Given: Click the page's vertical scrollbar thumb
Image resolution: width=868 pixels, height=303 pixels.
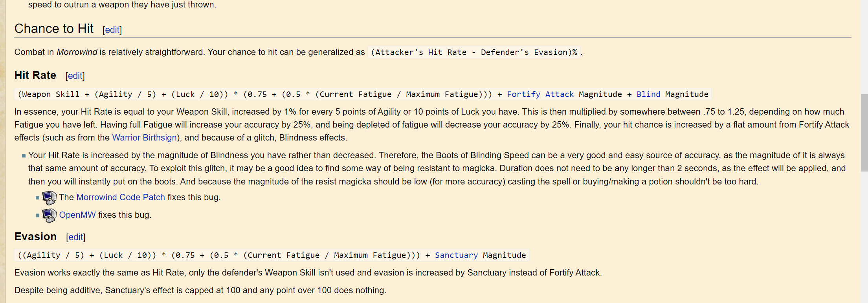Looking at the screenshot, I should 864,133.
